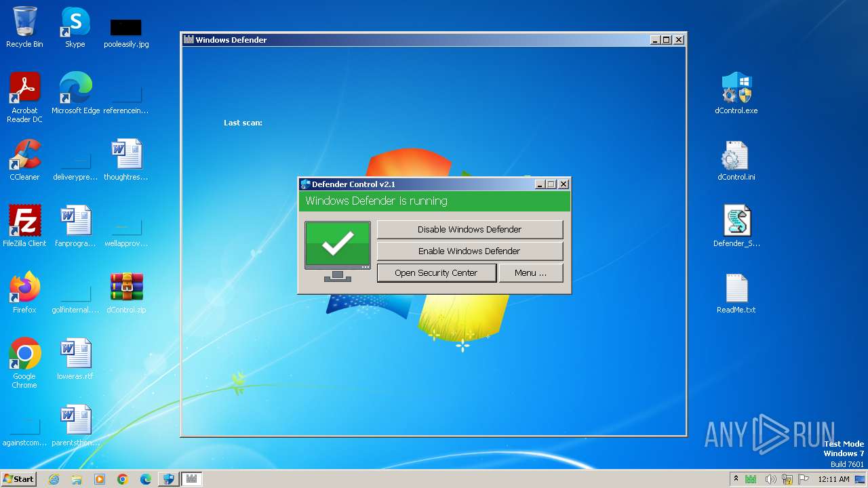This screenshot has height=488, width=868.
Task: Click Disable Windows Defender button
Action: pos(469,229)
